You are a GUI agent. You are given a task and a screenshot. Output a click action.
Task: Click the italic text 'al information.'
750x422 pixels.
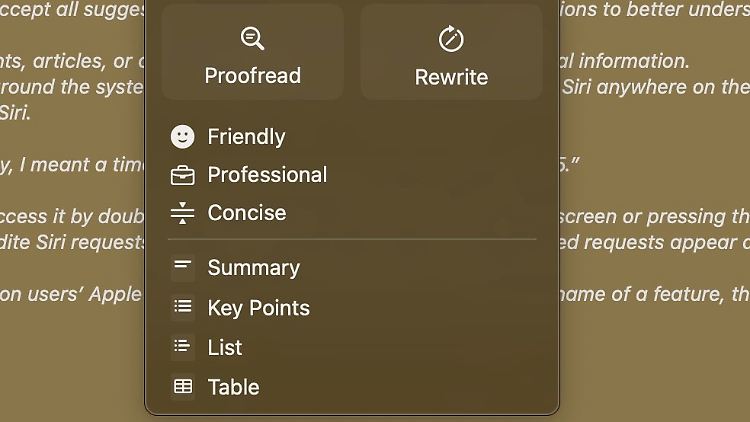624,61
